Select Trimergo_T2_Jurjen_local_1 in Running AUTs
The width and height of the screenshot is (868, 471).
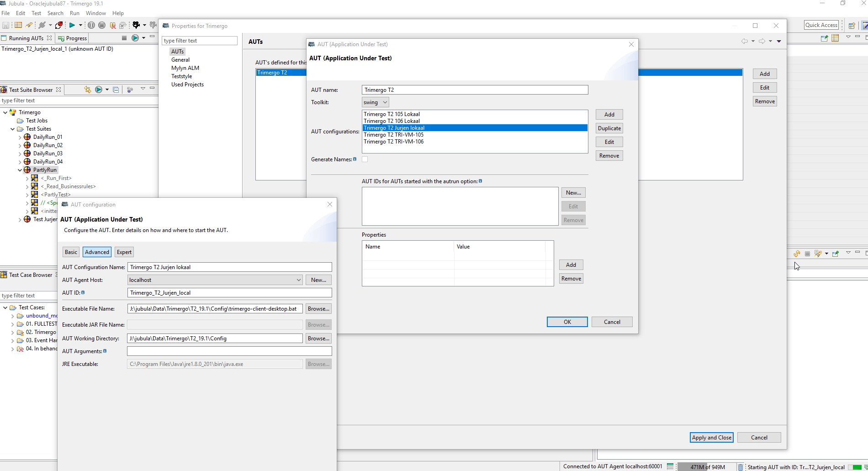57,49
